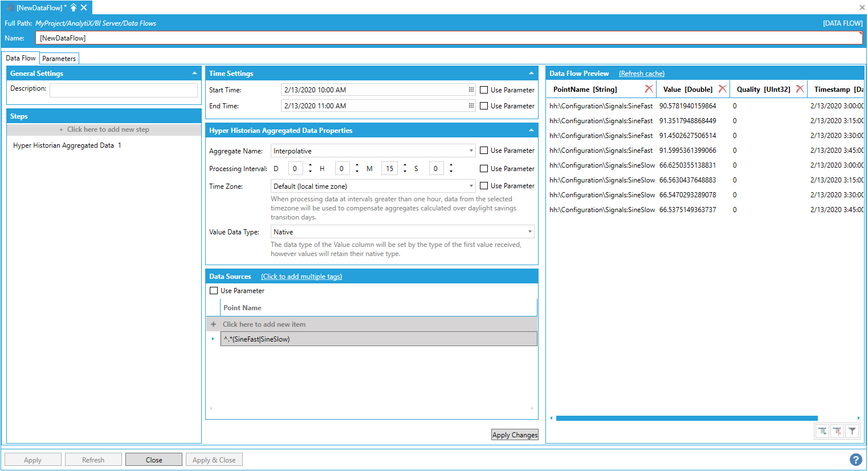The image size is (868, 471).
Task: Select the Data Flow tab
Action: coord(21,58)
